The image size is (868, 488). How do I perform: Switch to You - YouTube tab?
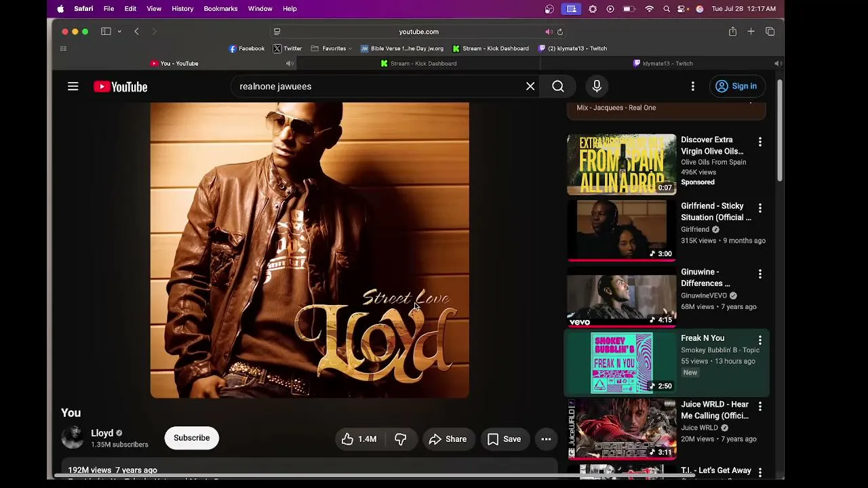pyautogui.click(x=175, y=64)
